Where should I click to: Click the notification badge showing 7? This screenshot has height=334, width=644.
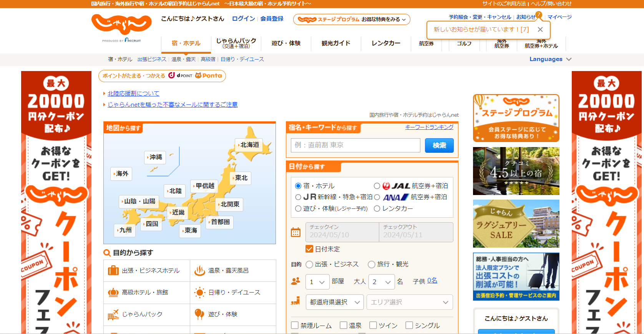(539, 15)
